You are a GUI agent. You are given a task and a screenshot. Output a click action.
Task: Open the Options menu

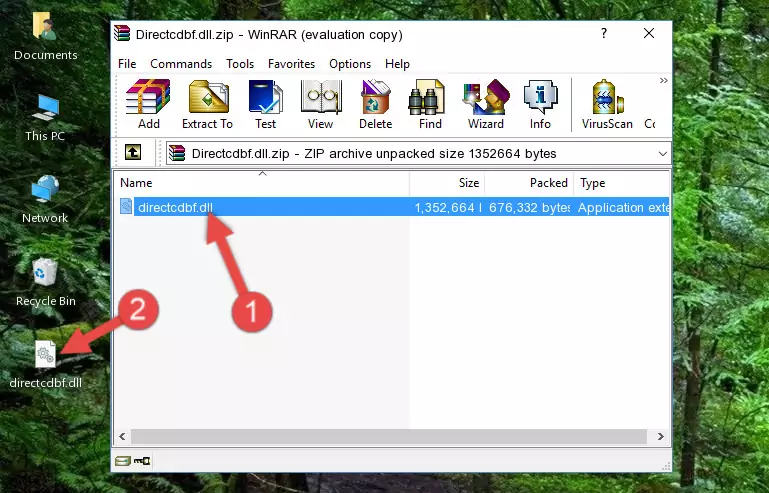(350, 64)
